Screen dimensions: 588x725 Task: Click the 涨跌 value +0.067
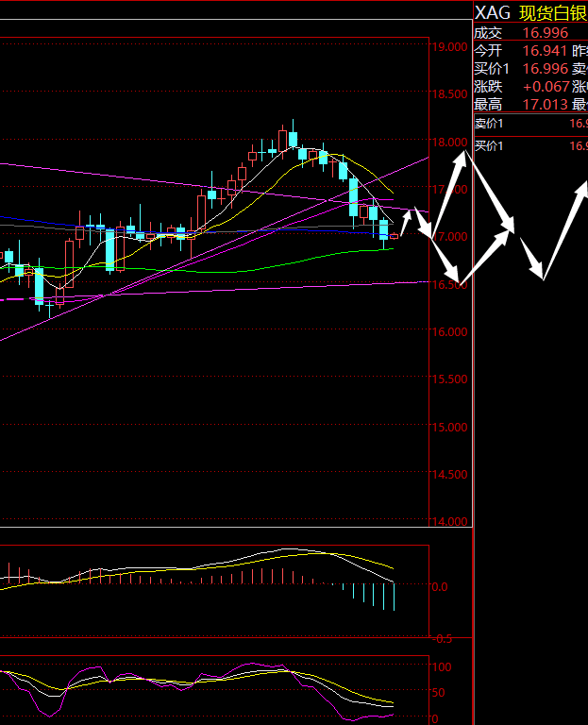tap(546, 87)
